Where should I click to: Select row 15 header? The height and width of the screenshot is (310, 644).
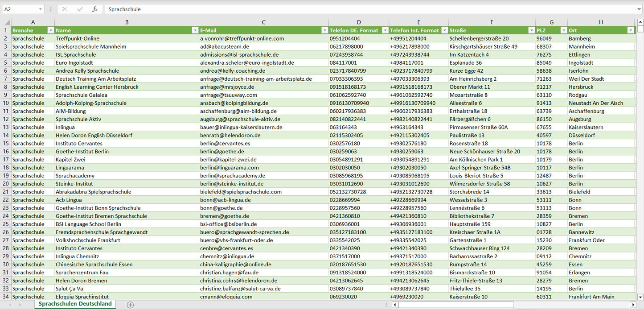click(6, 143)
